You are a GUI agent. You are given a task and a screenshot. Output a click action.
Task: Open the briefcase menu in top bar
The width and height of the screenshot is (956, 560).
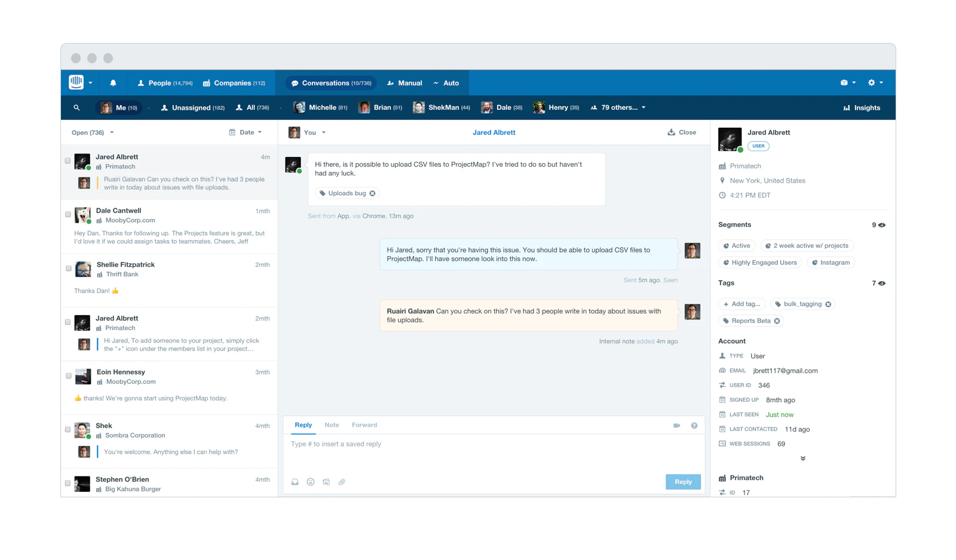tap(848, 83)
